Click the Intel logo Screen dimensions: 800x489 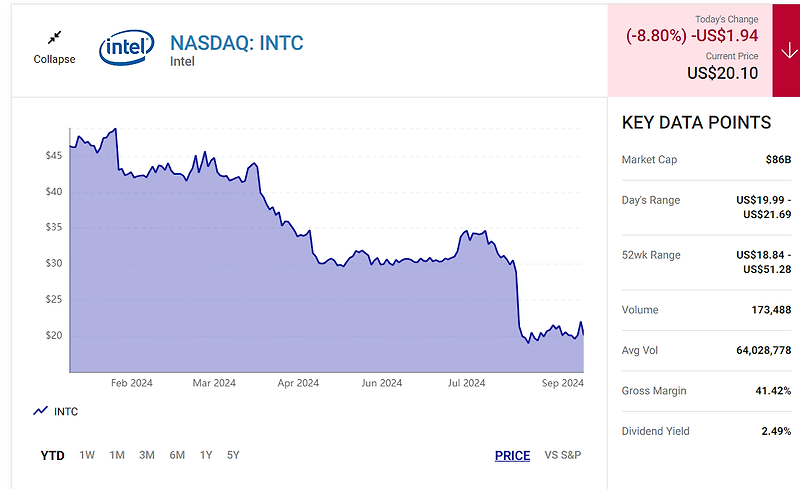tap(127, 47)
